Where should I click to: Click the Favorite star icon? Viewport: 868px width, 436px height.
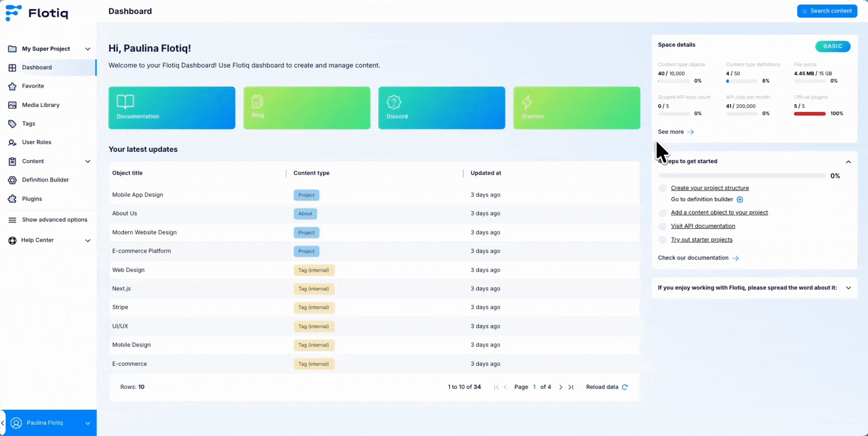(13, 86)
